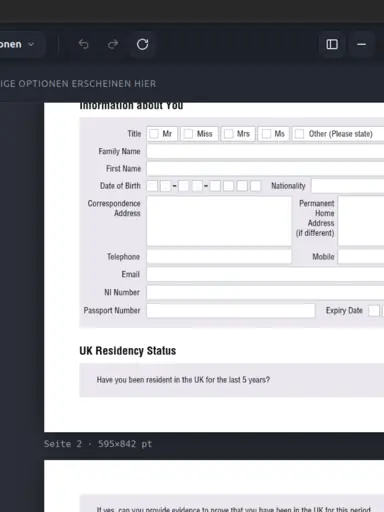This screenshot has height=512, width=384.
Task: Toggle the sidebar panel icon
Action: click(332, 44)
